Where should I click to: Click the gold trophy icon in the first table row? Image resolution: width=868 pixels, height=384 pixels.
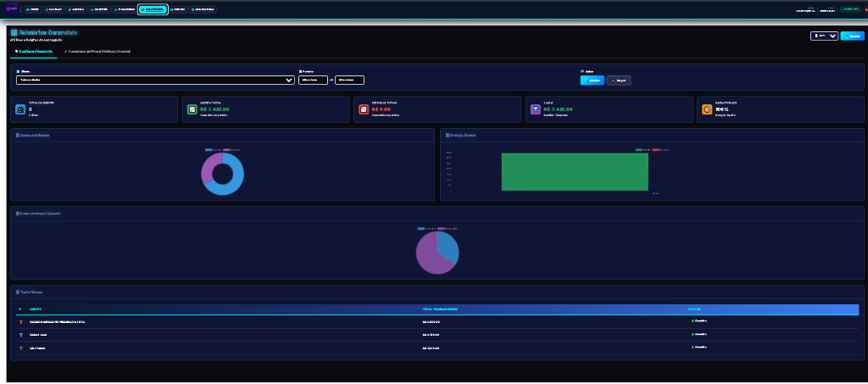[x=21, y=321]
